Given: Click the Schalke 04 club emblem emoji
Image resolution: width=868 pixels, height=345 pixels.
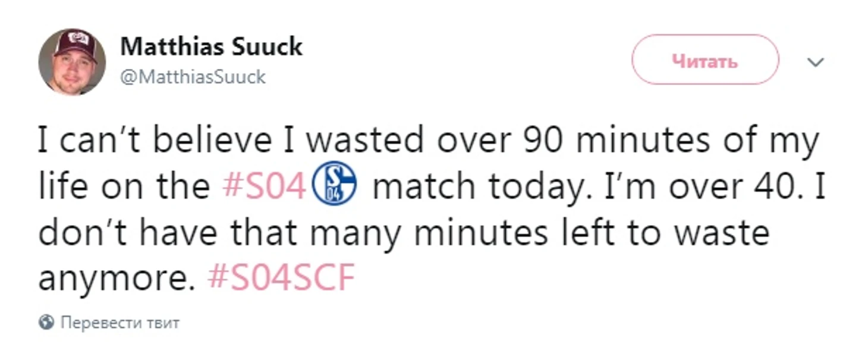Looking at the screenshot, I should 334,186.
